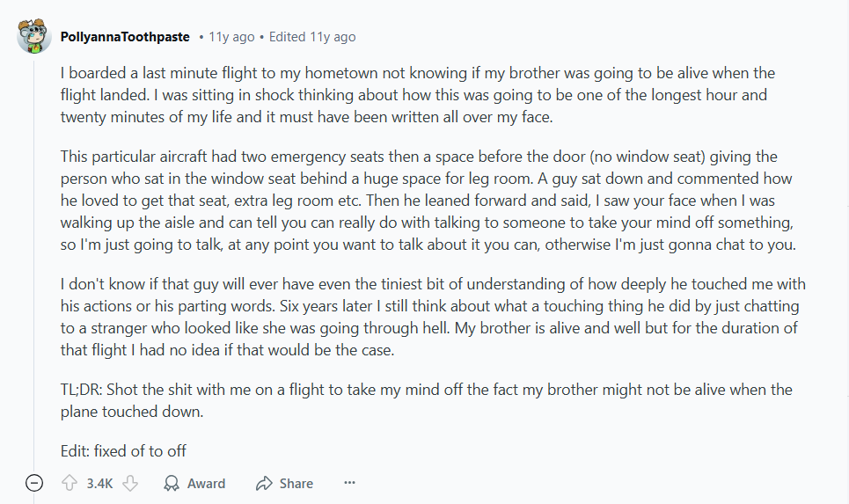Downvote the PollyannaToothpaste comment
849x504 pixels.
click(x=130, y=483)
